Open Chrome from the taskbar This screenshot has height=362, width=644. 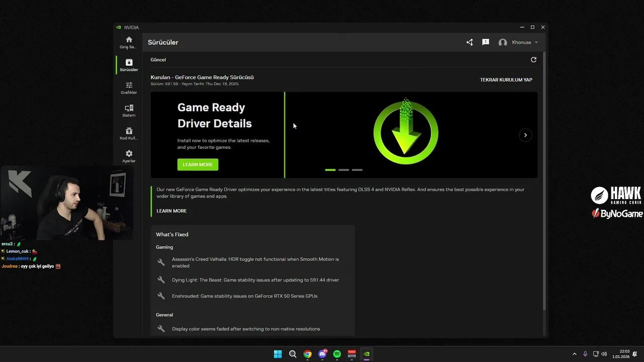[307, 354]
